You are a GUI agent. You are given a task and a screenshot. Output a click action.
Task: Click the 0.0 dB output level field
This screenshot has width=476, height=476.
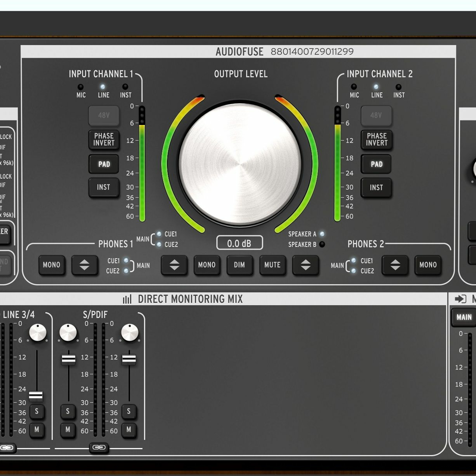point(239,243)
